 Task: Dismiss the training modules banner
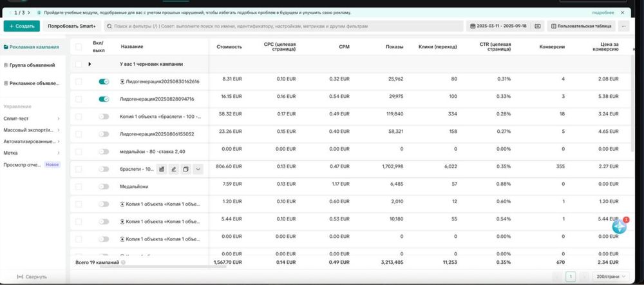(x=622, y=13)
